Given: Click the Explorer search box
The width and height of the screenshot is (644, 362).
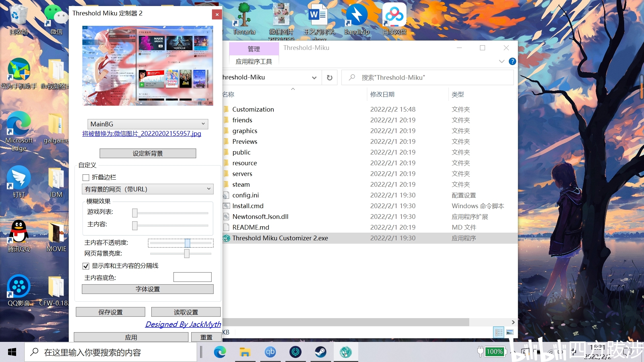Looking at the screenshot, I should click(x=427, y=78).
